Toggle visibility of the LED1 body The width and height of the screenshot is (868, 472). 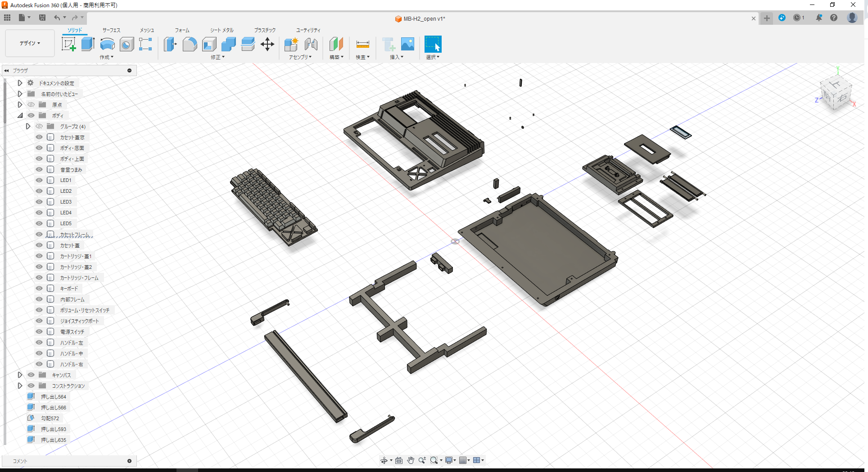[39, 180]
